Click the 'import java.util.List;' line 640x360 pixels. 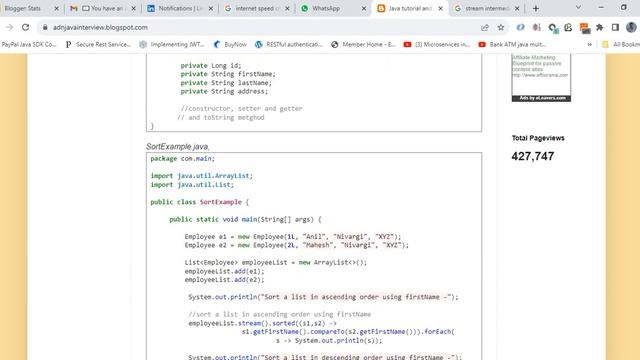(x=192, y=184)
